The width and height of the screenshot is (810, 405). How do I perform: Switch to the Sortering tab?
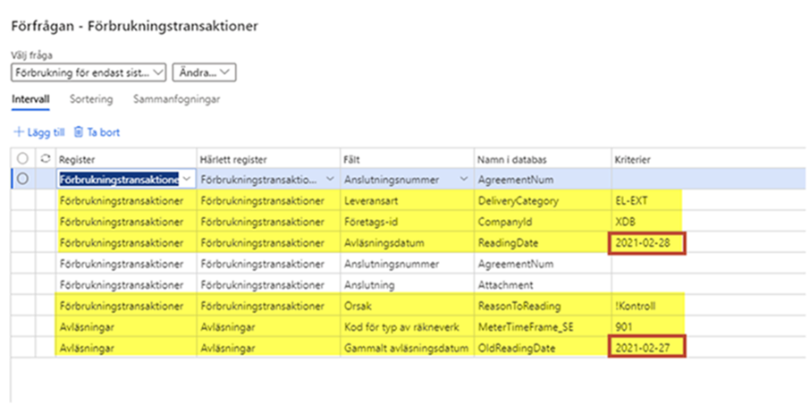tap(90, 100)
